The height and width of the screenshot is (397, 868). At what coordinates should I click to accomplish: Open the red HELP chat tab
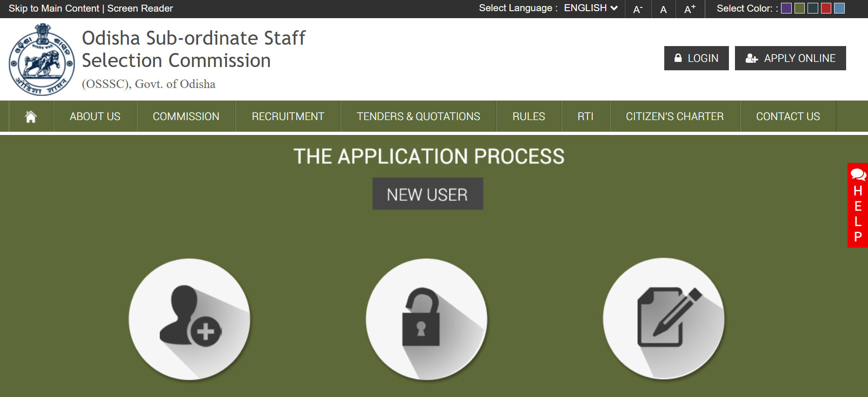(858, 205)
